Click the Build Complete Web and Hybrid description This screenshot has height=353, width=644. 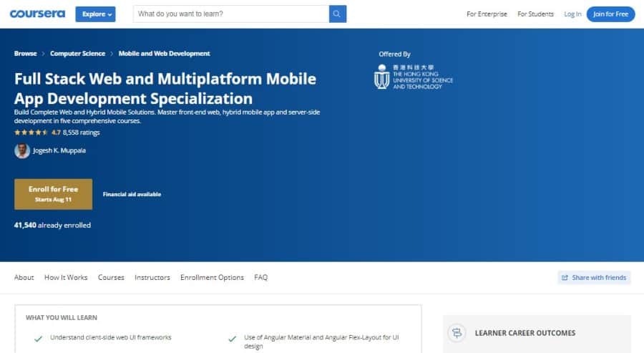tap(167, 116)
